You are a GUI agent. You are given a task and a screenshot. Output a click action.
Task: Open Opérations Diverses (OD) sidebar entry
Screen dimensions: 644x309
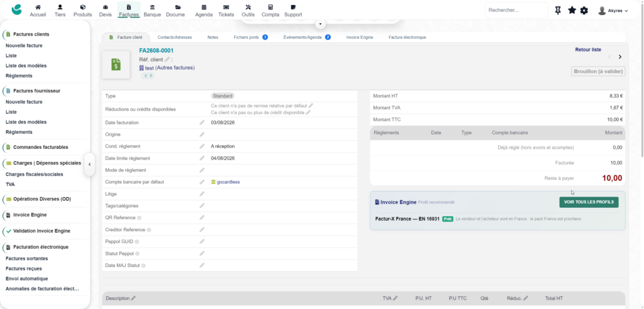coord(42,199)
